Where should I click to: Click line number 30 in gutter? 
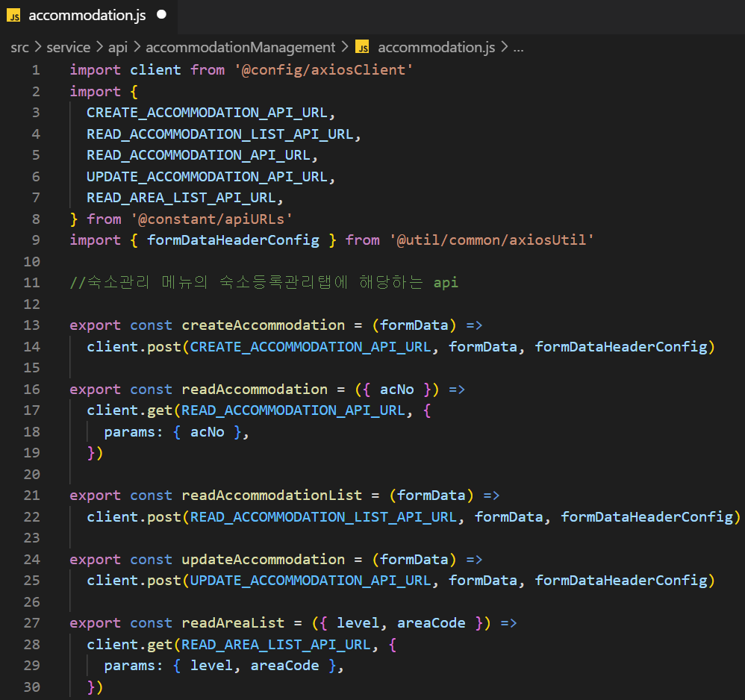coord(32,687)
